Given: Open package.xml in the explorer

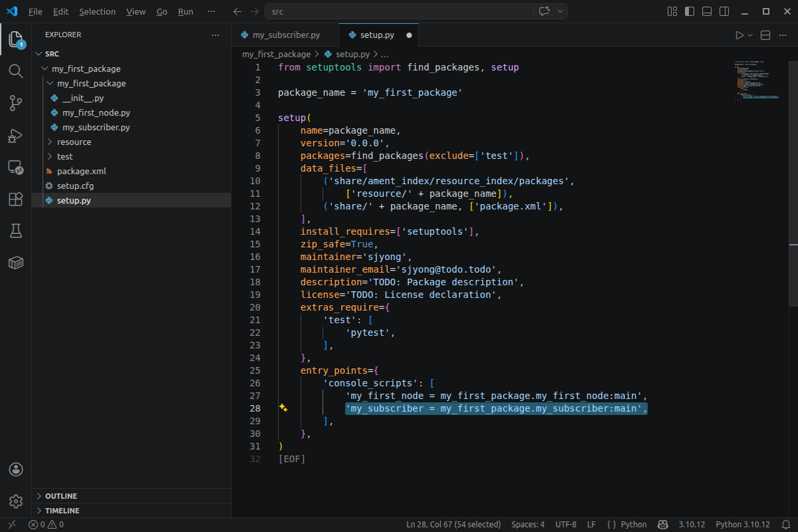Looking at the screenshot, I should tap(131, 171).
